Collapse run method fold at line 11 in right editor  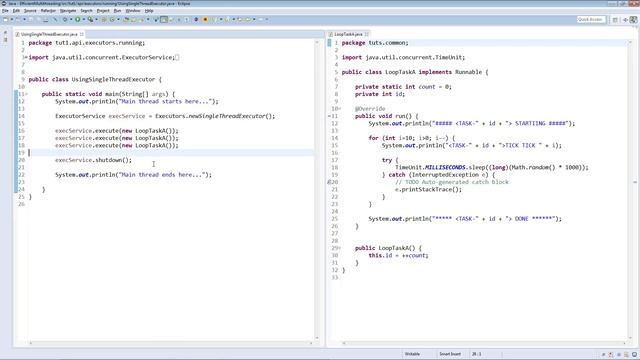pos(330,116)
